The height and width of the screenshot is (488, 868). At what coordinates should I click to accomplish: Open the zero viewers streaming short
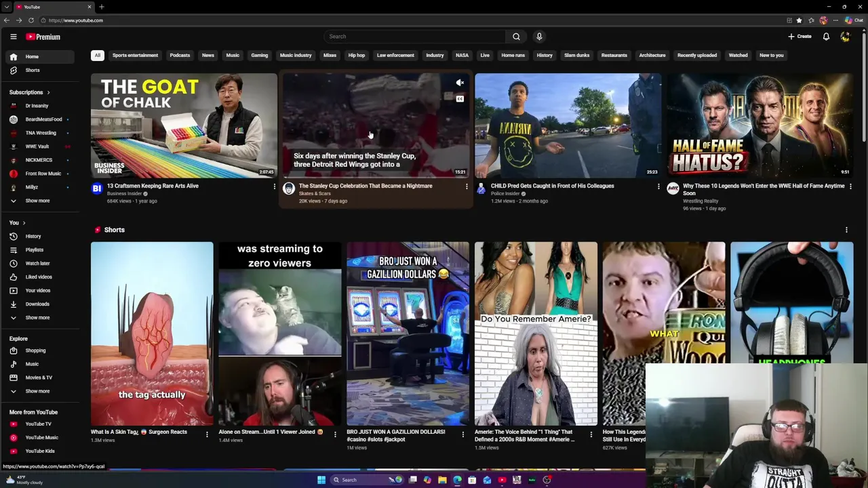[x=280, y=333]
